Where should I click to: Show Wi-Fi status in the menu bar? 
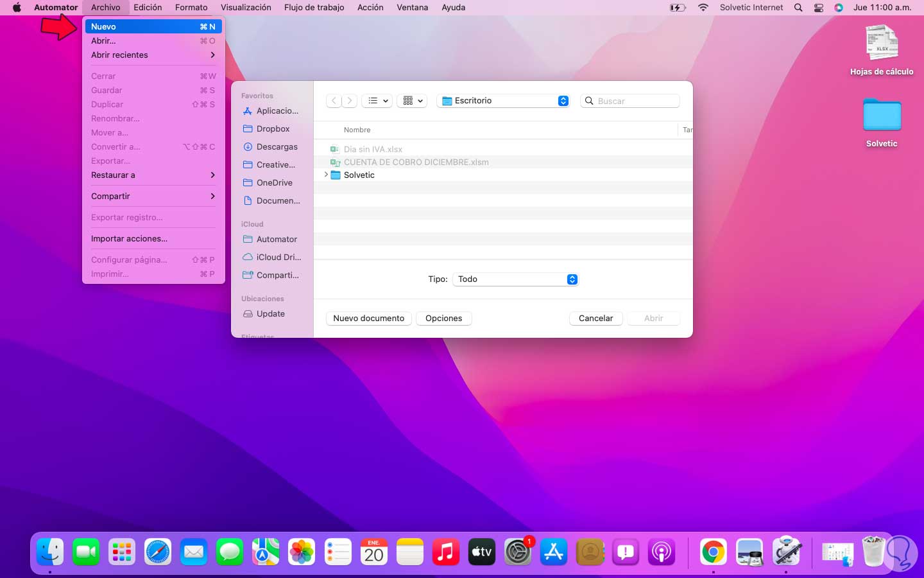tap(703, 8)
